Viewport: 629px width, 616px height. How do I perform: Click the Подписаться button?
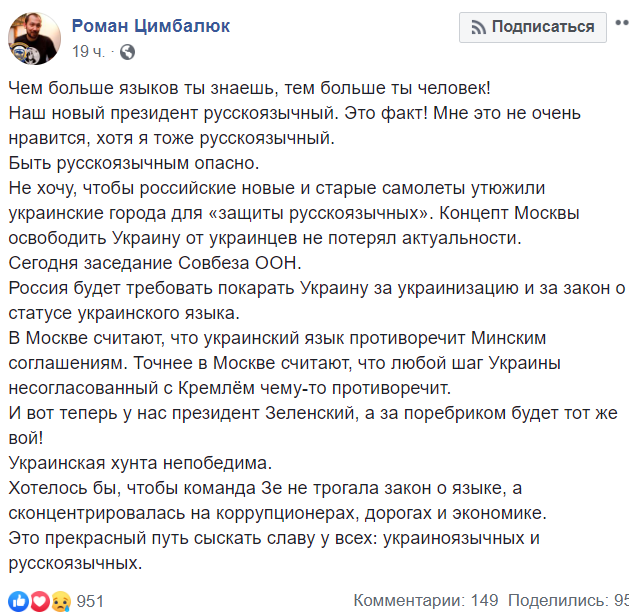[533, 27]
